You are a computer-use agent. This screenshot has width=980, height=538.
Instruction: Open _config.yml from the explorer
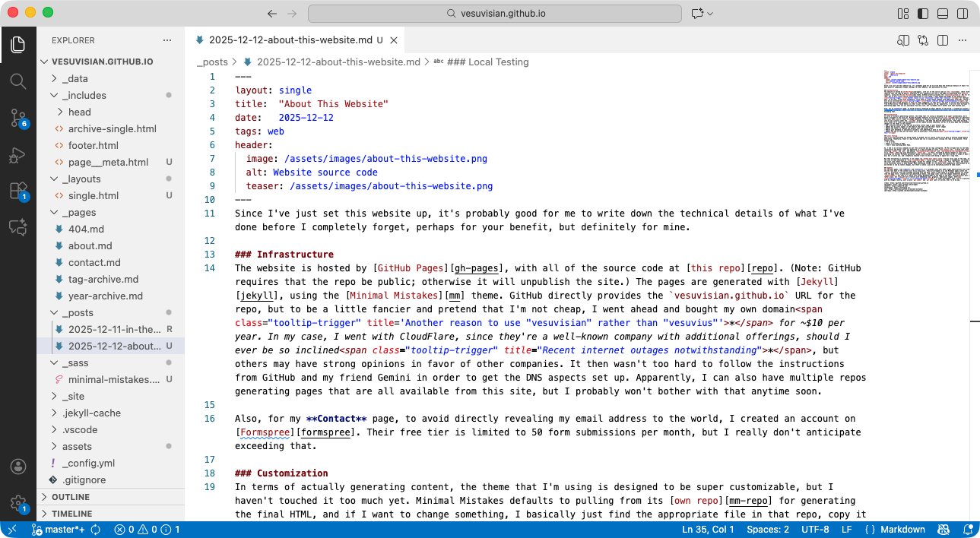pyautogui.click(x=88, y=463)
